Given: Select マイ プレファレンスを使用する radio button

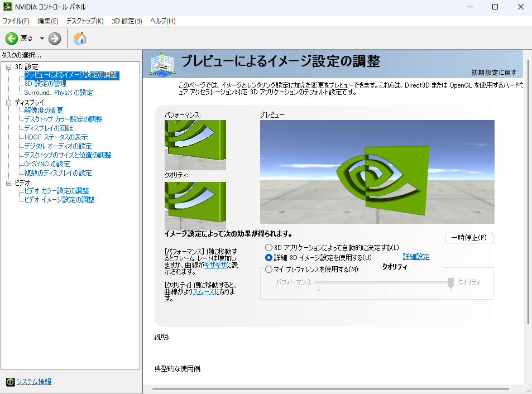Looking at the screenshot, I should 269,270.
